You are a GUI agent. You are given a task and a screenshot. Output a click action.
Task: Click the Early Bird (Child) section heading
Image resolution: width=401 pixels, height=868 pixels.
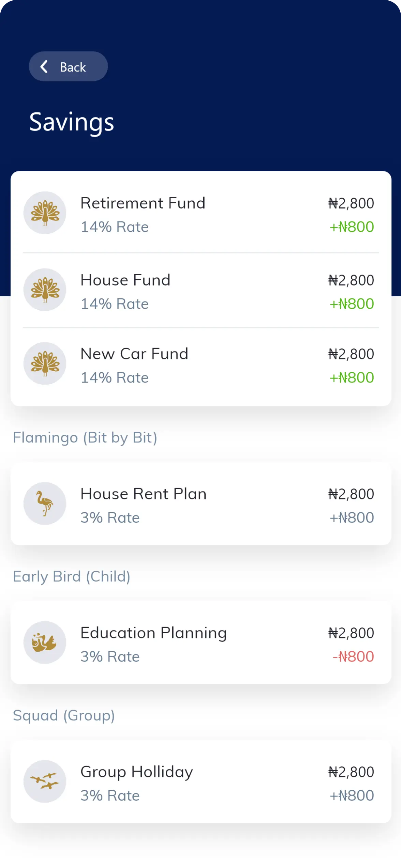pyautogui.click(x=72, y=577)
